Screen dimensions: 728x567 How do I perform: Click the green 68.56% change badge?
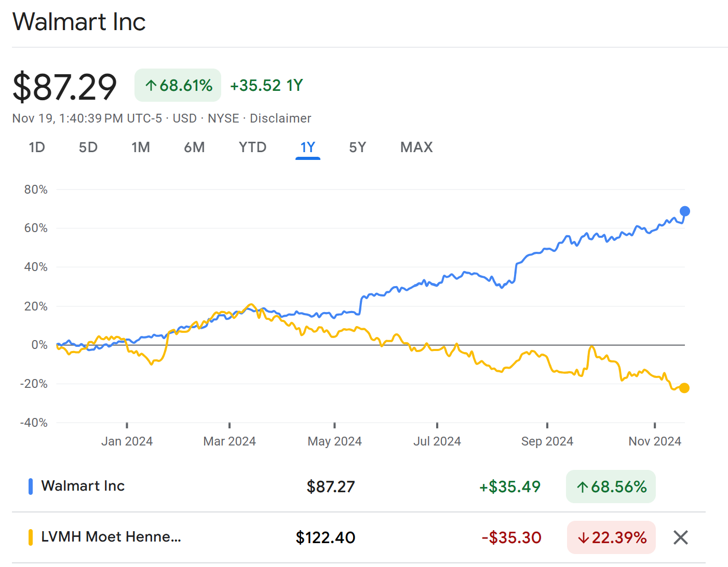click(x=611, y=487)
